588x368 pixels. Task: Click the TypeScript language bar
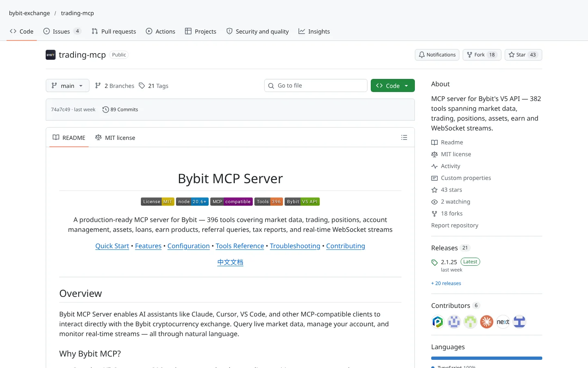point(487,358)
